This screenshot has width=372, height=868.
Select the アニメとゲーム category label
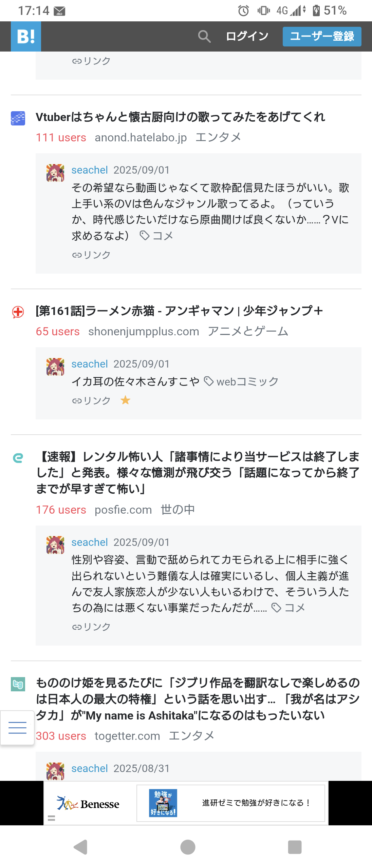[248, 332]
